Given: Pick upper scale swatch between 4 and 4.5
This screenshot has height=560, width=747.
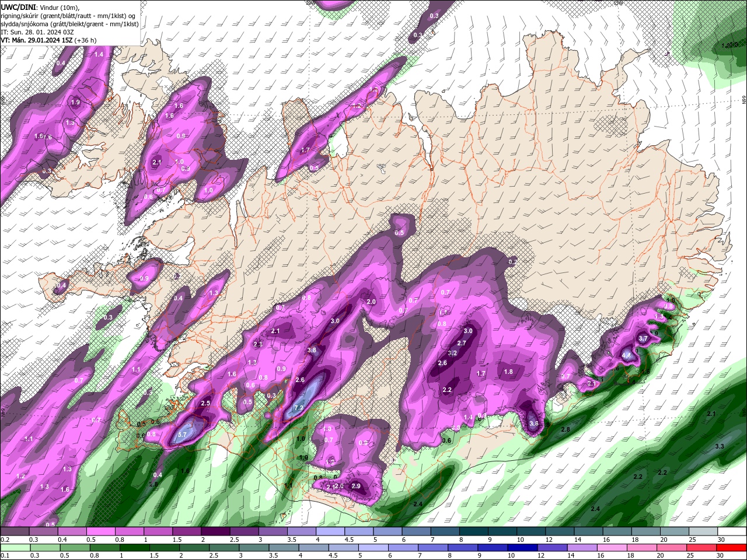Looking at the screenshot, I should coord(330,531).
